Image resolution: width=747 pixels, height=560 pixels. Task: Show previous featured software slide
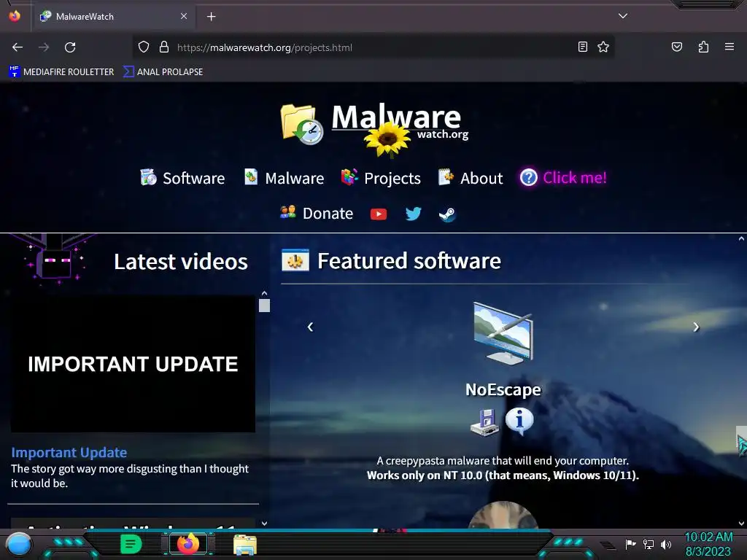[x=310, y=327]
